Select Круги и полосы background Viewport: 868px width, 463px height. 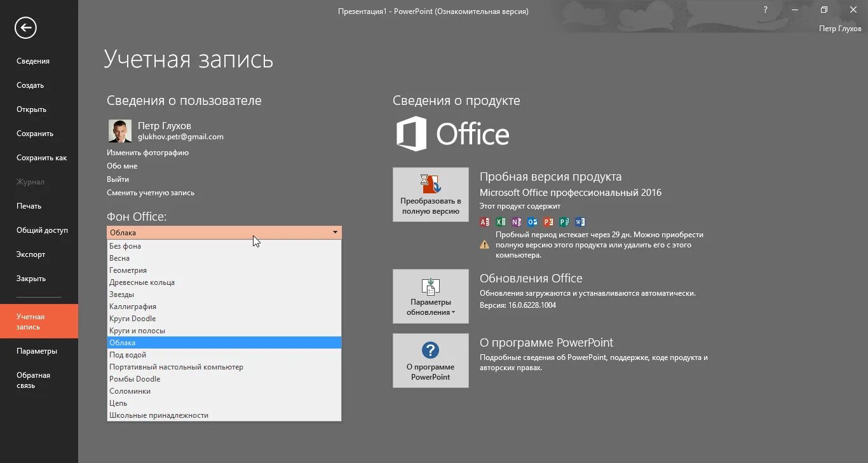[x=224, y=331]
